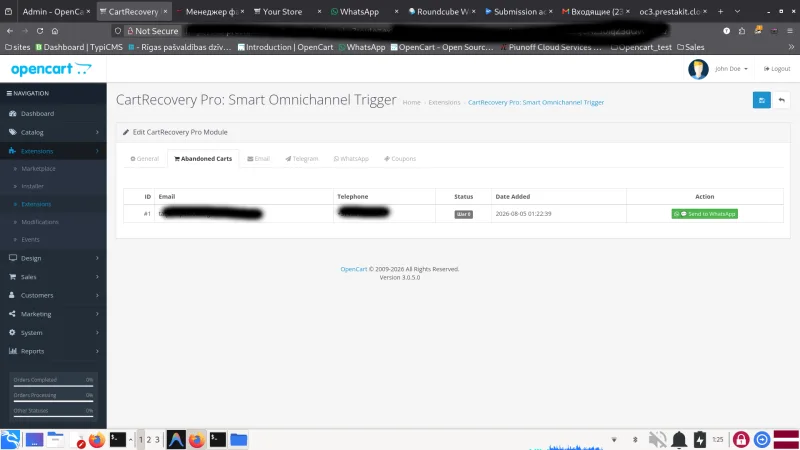The width and height of the screenshot is (800, 450).
Task: Open the John Doe user dropdown
Action: click(x=731, y=69)
